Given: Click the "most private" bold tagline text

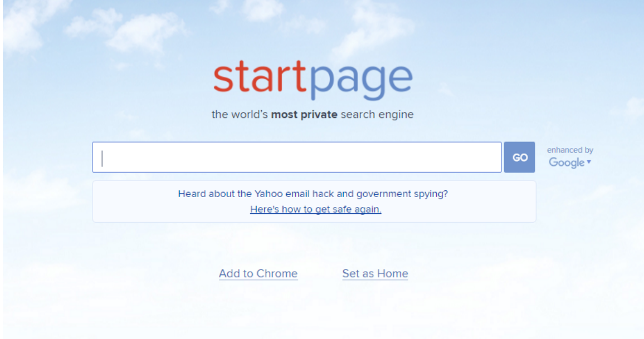Looking at the screenshot, I should click(x=304, y=114).
